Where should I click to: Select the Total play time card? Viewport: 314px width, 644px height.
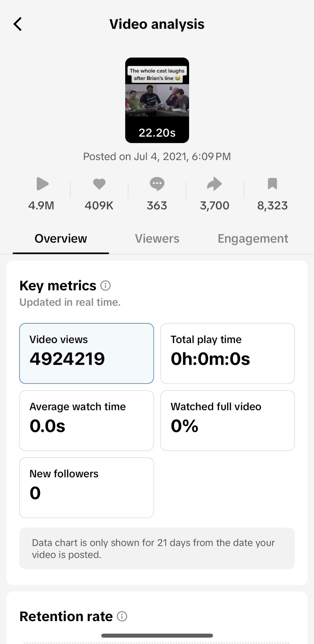[227, 353]
